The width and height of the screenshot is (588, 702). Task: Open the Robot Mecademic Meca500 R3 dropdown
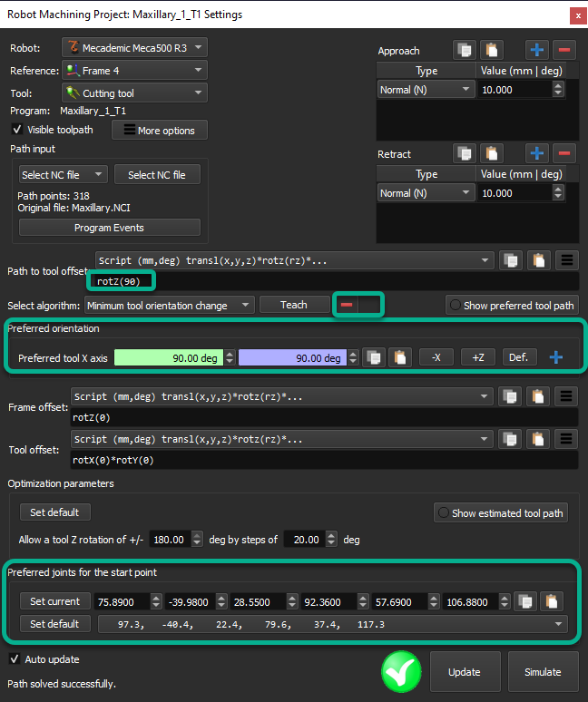click(134, 47)
